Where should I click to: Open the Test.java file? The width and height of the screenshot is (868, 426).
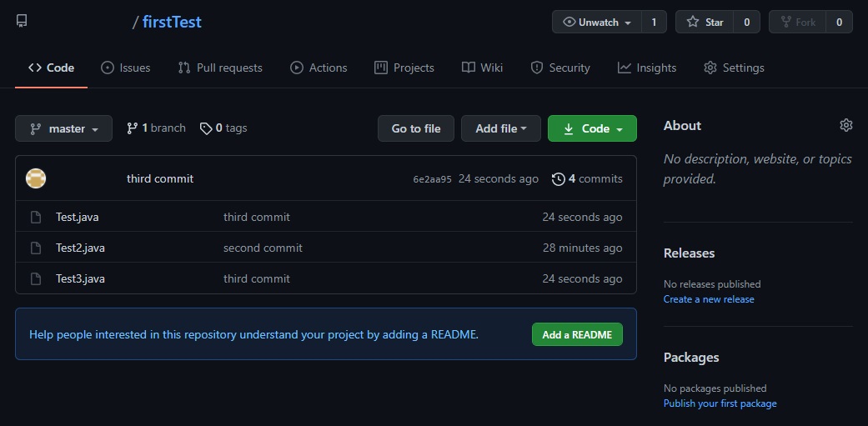tap(77, 217)
